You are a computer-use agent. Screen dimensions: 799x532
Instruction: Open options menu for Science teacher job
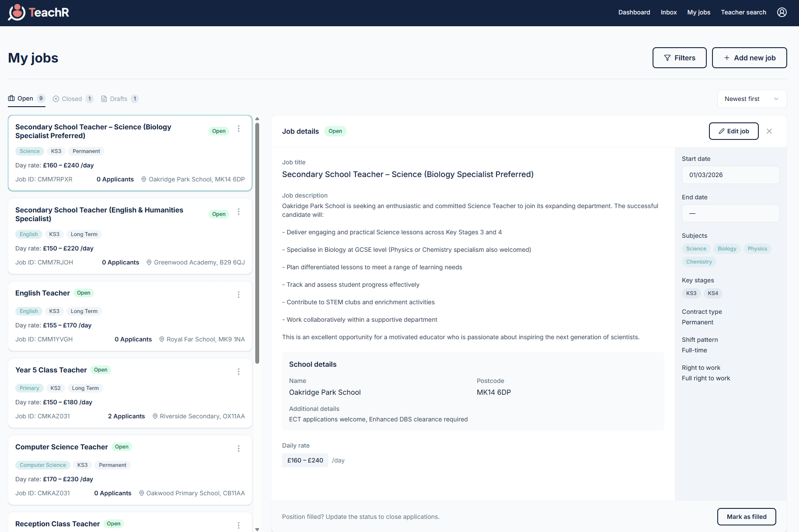coord(239,129)
